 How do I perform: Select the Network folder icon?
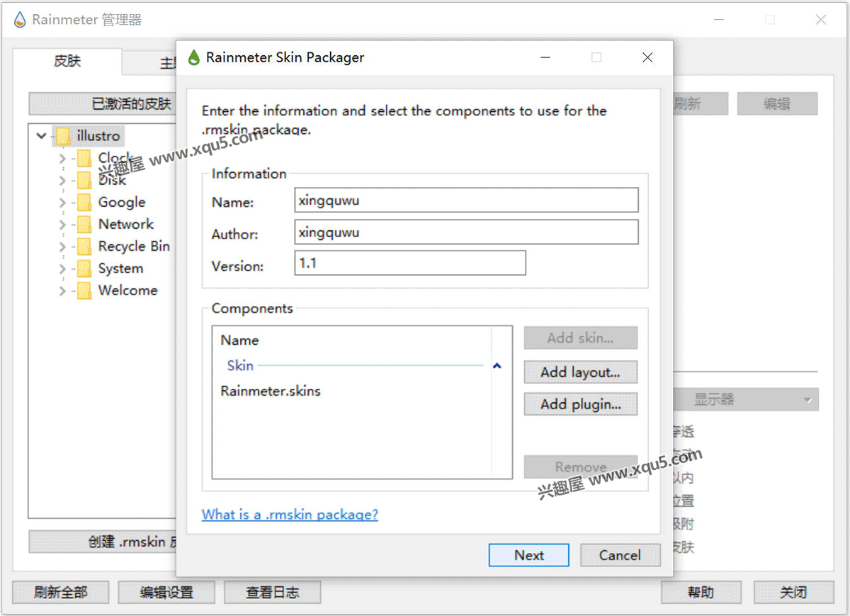(84, 224)
